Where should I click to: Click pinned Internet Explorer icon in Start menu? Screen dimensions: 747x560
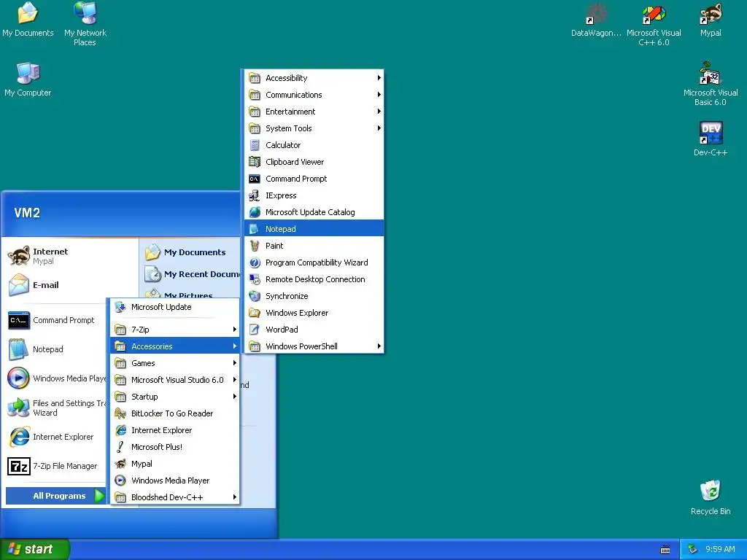(19, 437)
